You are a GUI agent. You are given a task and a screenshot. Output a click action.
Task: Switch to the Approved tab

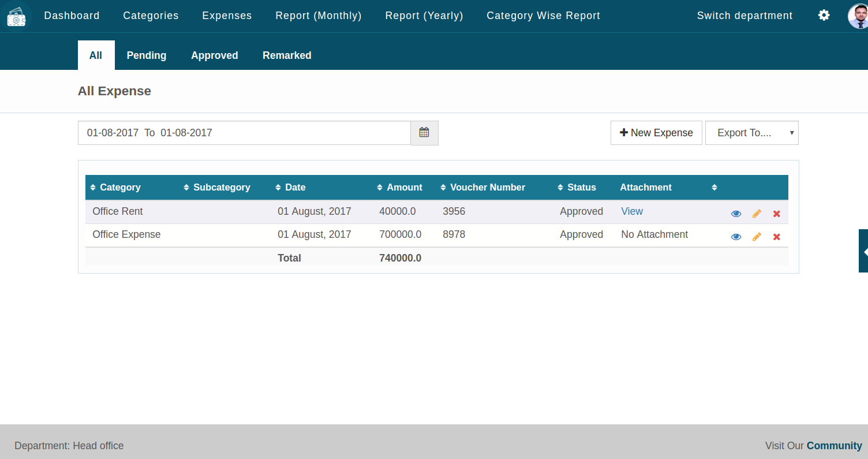[214, 55]
